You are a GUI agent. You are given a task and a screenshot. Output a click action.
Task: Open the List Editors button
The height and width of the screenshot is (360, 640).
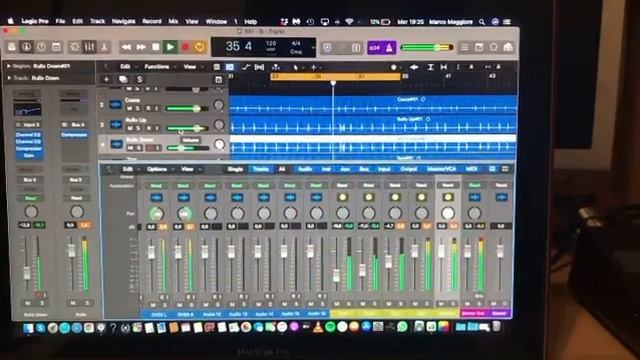[x=464, y=47]
